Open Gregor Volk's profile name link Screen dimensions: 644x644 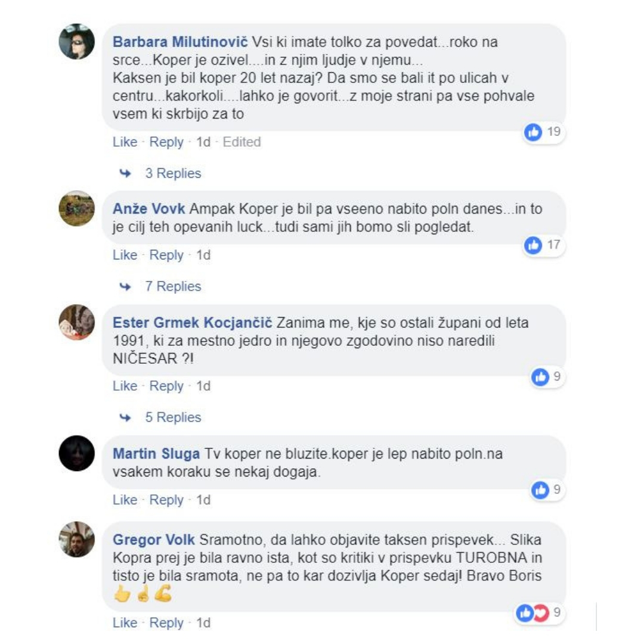[x=154, y=540]
